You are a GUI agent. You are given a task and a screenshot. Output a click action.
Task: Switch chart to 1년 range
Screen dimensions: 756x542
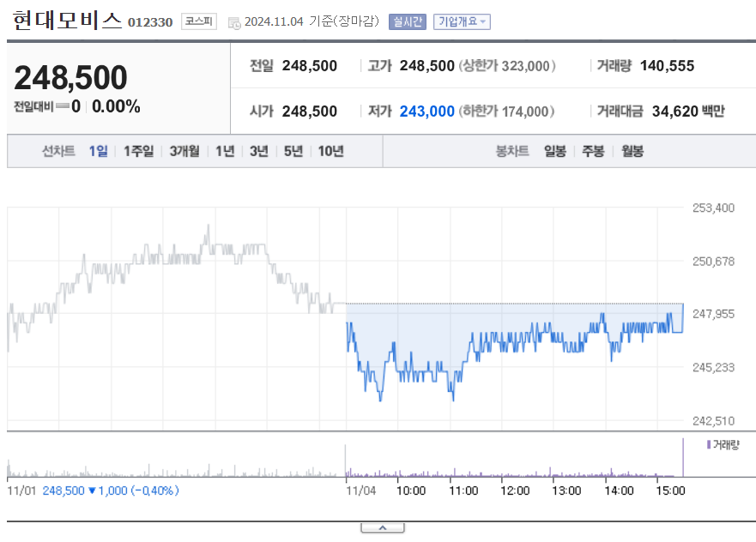[x=225, y=151]
